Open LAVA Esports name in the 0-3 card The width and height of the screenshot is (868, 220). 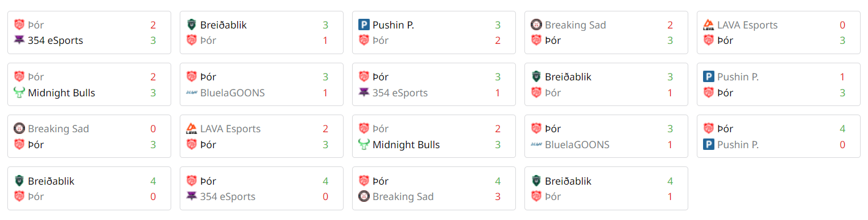click(747, 25)
